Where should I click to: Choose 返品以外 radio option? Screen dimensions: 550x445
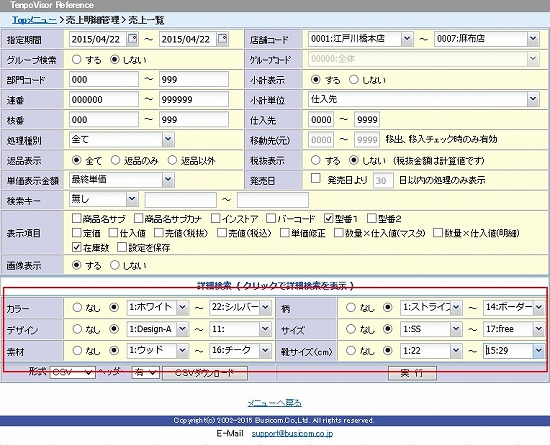click(x=172, y=160)
